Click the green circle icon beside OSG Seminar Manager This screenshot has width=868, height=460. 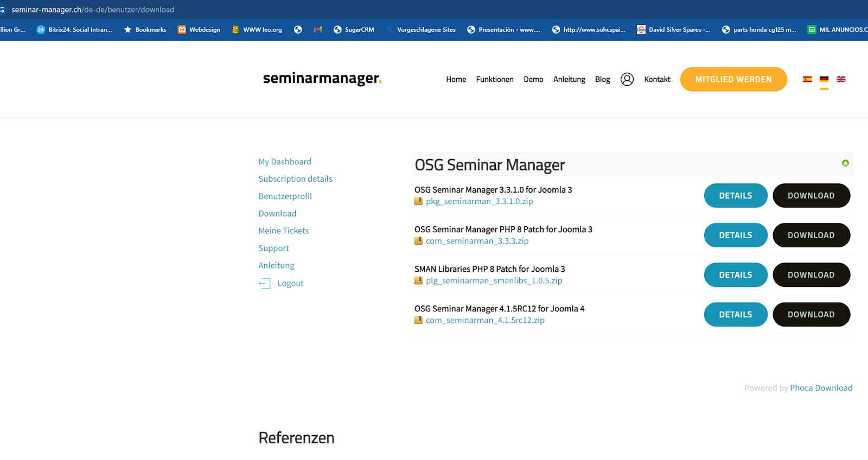click(845, 163)
